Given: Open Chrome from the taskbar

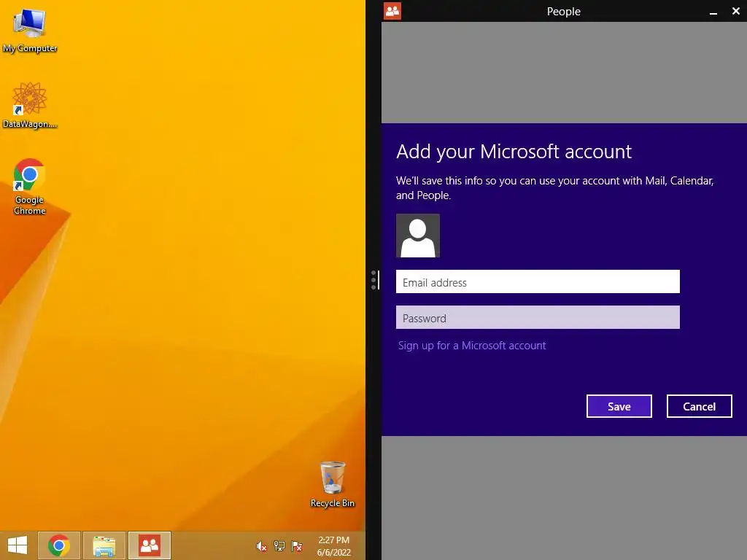Looking at the screenshot, I should pyautogui.click(x=59, y=545).
